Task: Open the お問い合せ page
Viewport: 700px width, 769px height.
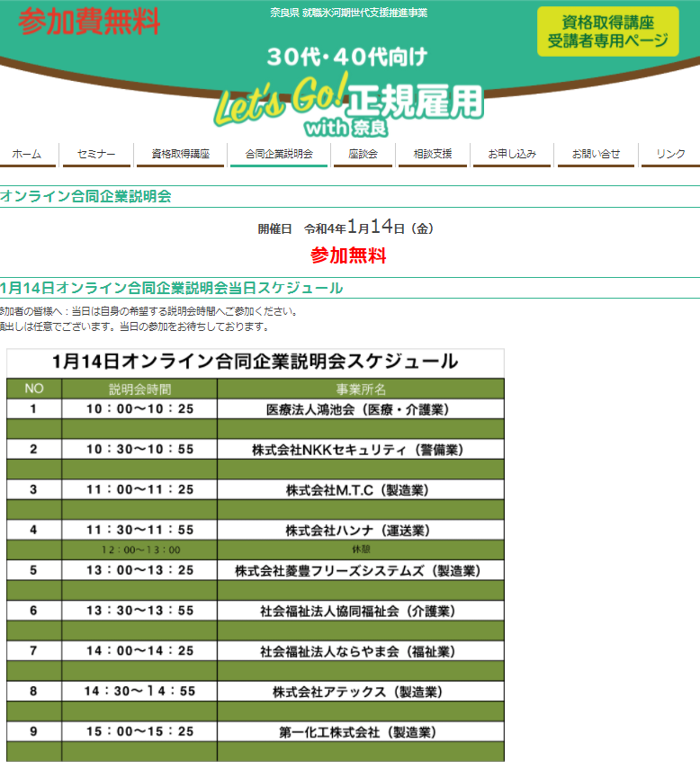Action: pos(596,154)
